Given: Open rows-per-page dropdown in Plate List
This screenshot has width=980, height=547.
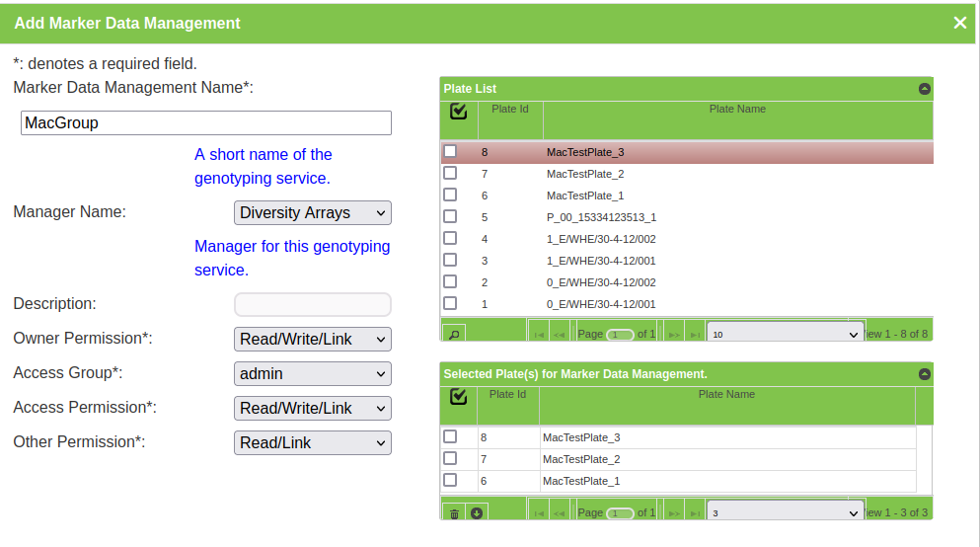Looking at the screenshot, I should click(785, 335).
